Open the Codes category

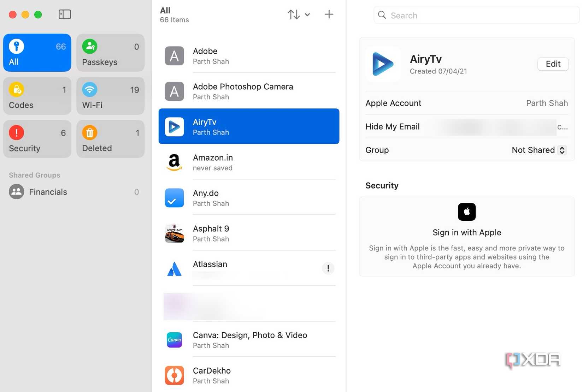pyautogui.click(x=37, y=96)
